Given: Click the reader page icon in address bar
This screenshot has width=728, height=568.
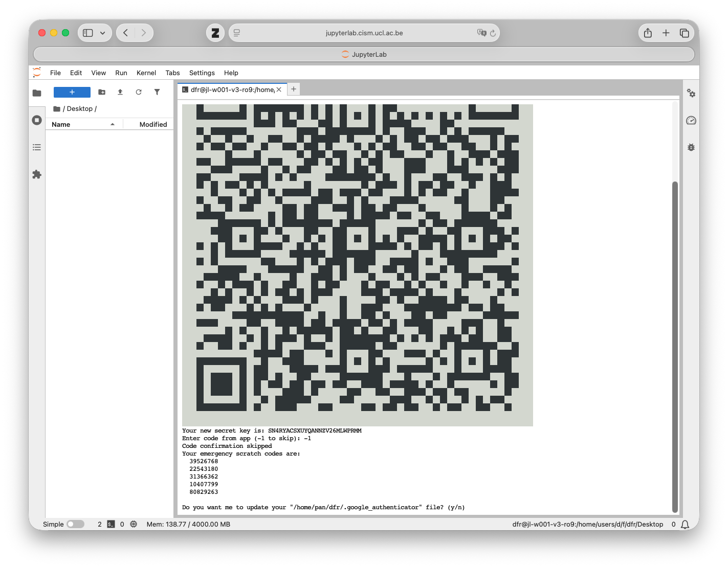Looking at the screenshot, I should (x=237, y=33).
